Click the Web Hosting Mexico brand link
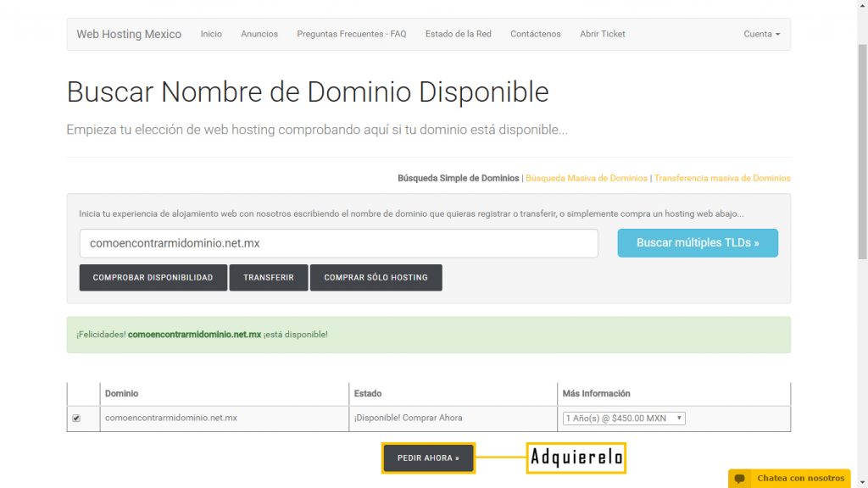The height and width of the screenshot is (488, 868). coord(129,34)
